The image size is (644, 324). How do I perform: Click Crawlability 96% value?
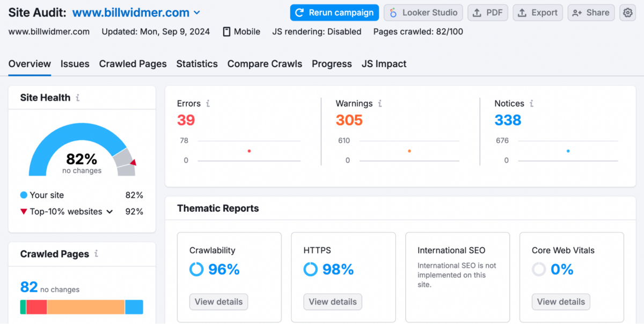click(224, 269)
